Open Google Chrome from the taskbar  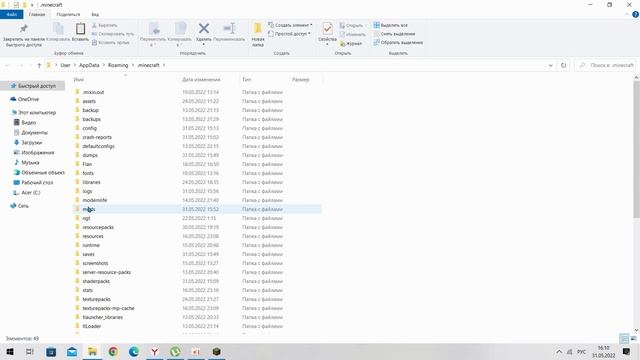click(x=113, y=351)
